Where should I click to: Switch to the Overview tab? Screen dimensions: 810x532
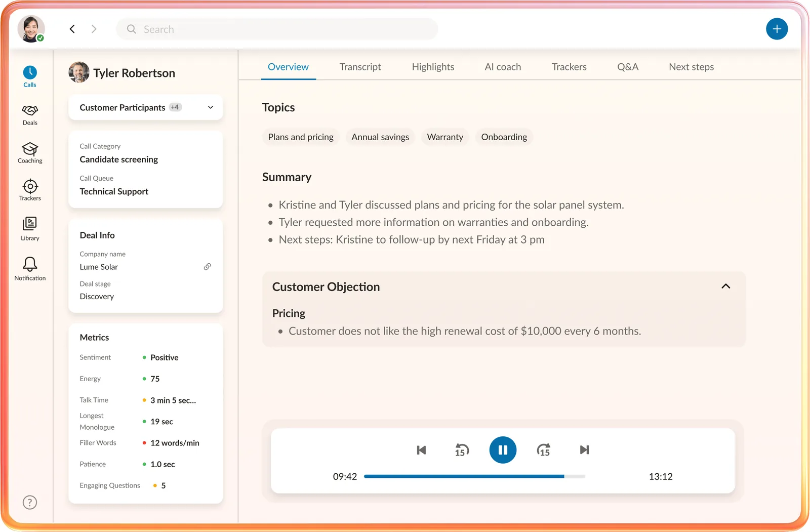click(x=288, y=67)
